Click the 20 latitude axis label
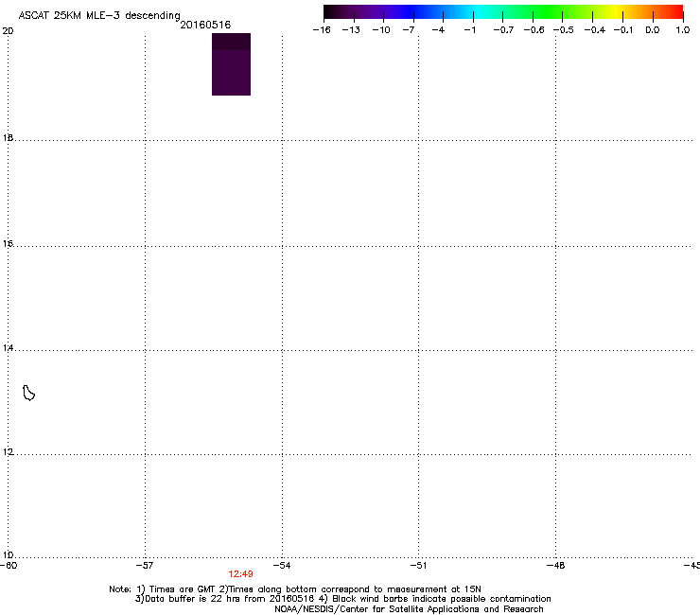Viewport: 700px width, 615px height. [8, 31]
